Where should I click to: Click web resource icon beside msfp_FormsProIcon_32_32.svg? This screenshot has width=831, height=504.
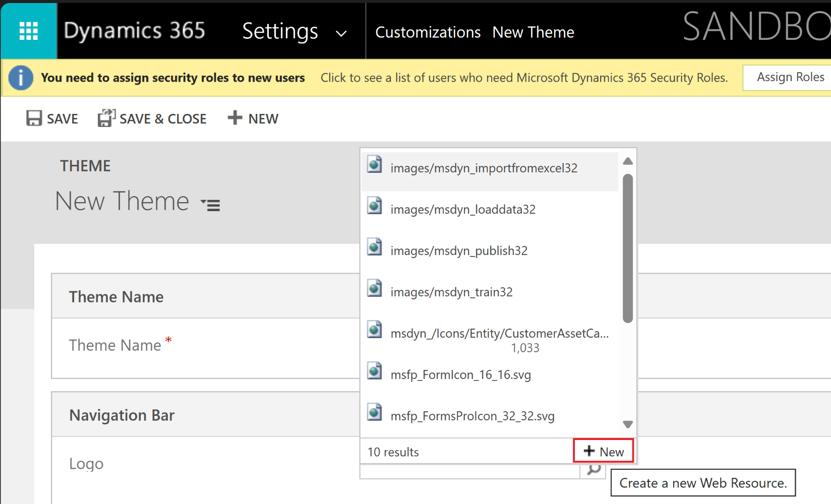[x=375, y=412]
